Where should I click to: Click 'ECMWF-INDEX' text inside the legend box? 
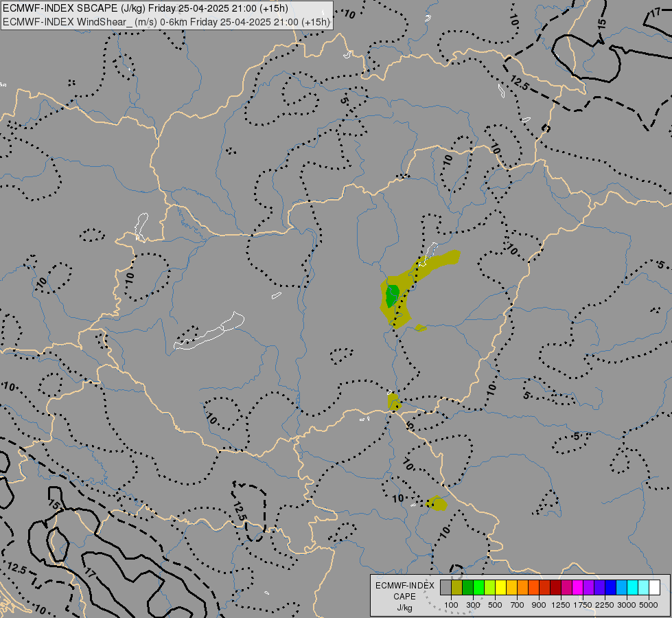point(404,586)
